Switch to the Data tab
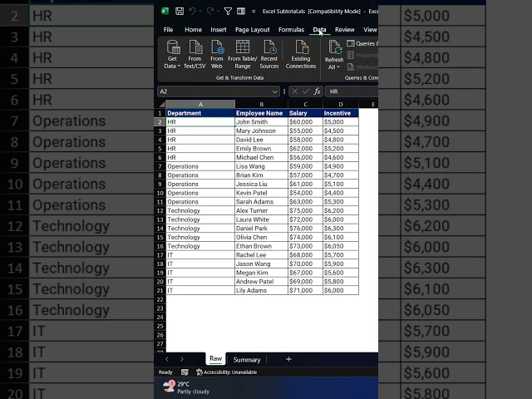 tap(319, 30)
